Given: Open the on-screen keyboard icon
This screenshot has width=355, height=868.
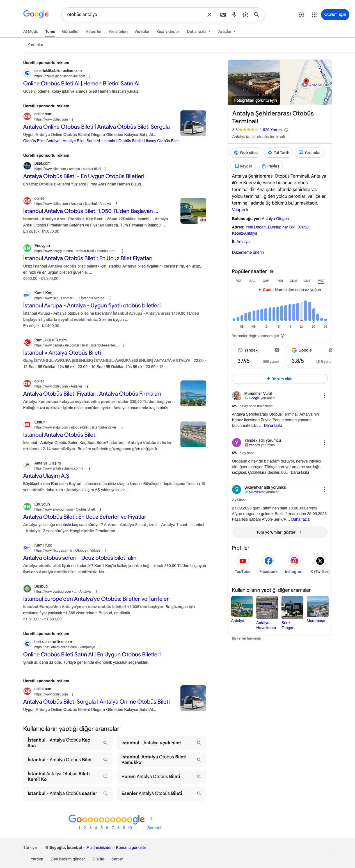Looking at the screenshot, I should 223,15.
